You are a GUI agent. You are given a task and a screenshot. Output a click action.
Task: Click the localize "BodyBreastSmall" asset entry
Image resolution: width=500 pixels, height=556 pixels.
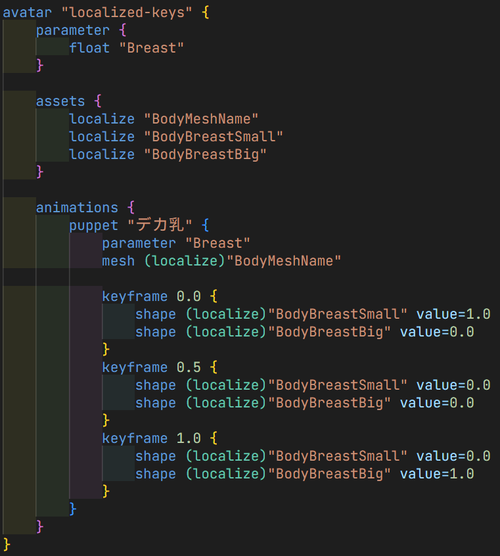tap(176, 137)
